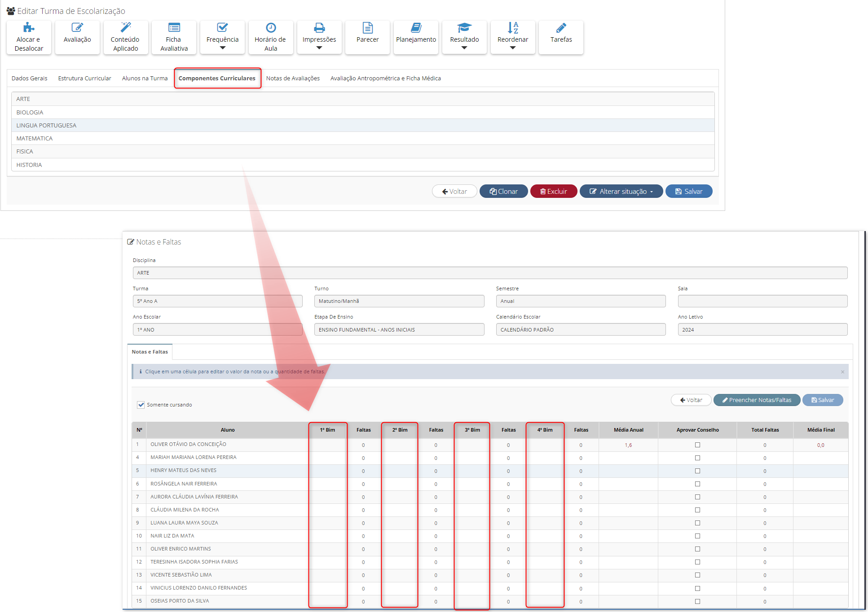Open Horário de Aula clock icon

[271, 28]
